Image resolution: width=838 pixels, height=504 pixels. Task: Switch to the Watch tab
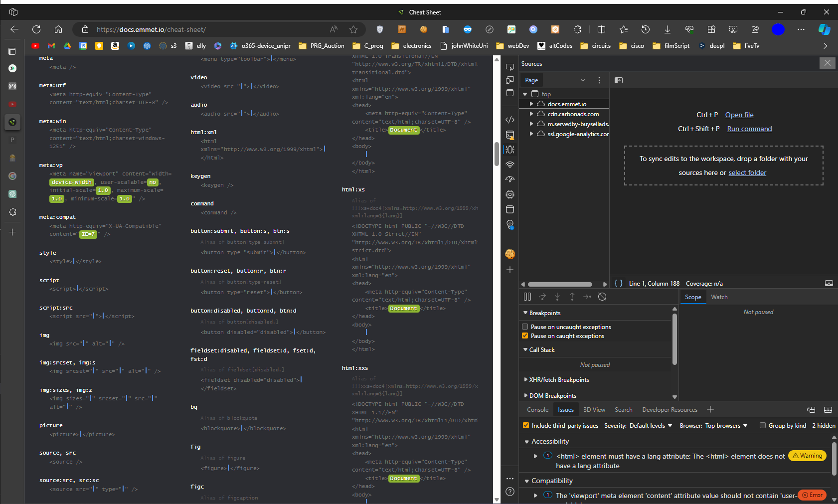tap(719, 297)
